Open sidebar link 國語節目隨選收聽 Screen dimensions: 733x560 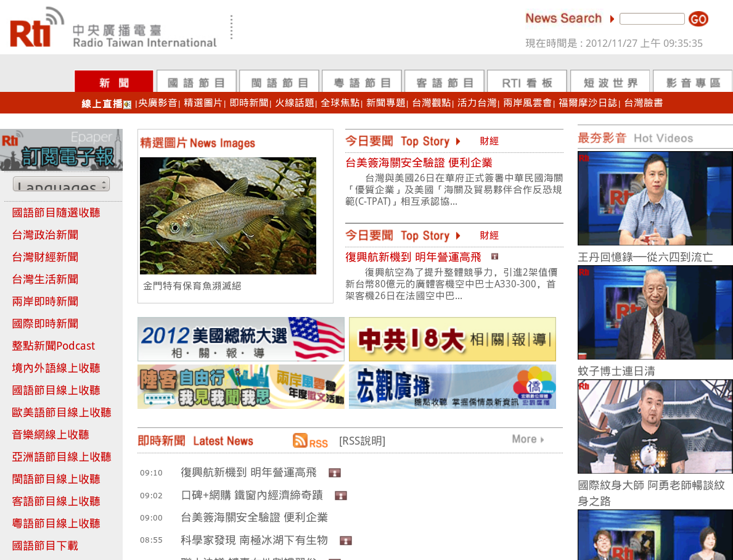pos(56,213)
